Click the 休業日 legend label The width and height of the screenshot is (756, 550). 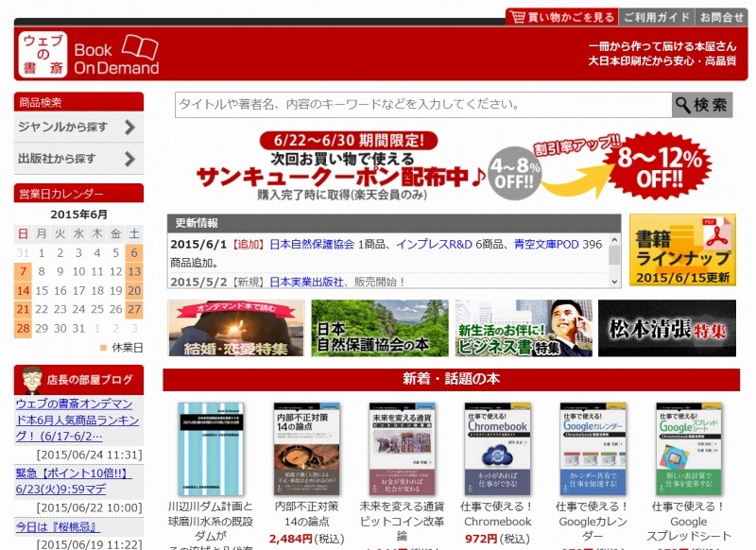coord(128,348)
